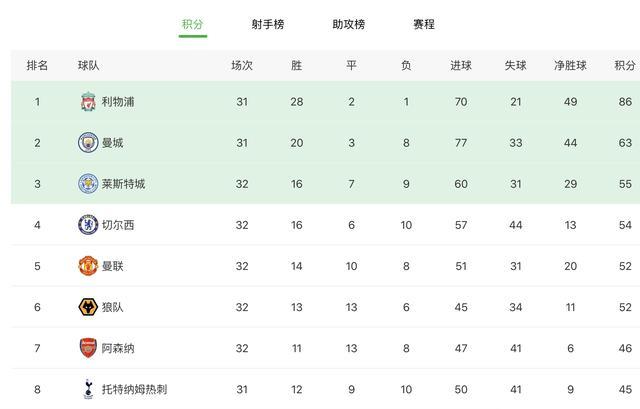Open the 托特纳姆热刺 team link
Screen dimensions: 640x409
point(135,389)
